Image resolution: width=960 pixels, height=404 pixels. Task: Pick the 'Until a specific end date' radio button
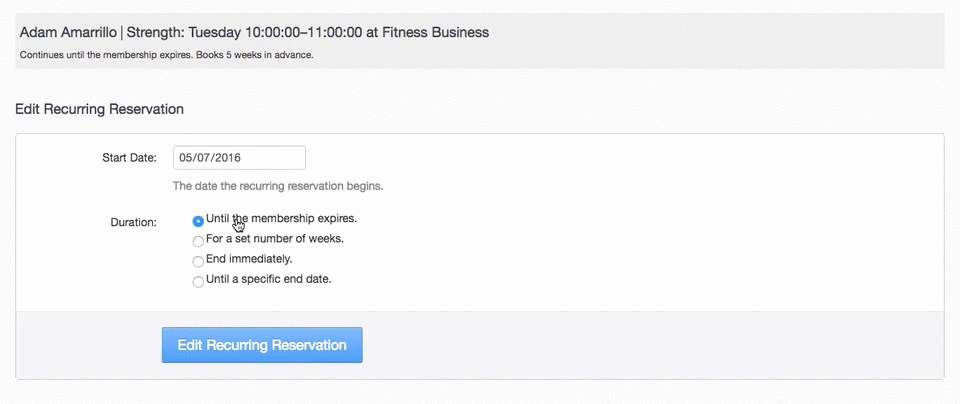(198, 282)
